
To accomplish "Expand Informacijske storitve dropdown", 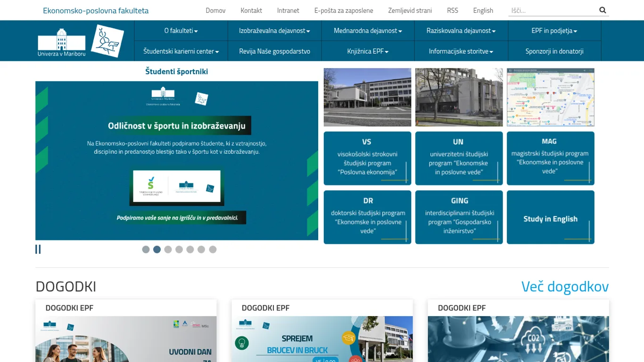I will (x=461, y=51).
